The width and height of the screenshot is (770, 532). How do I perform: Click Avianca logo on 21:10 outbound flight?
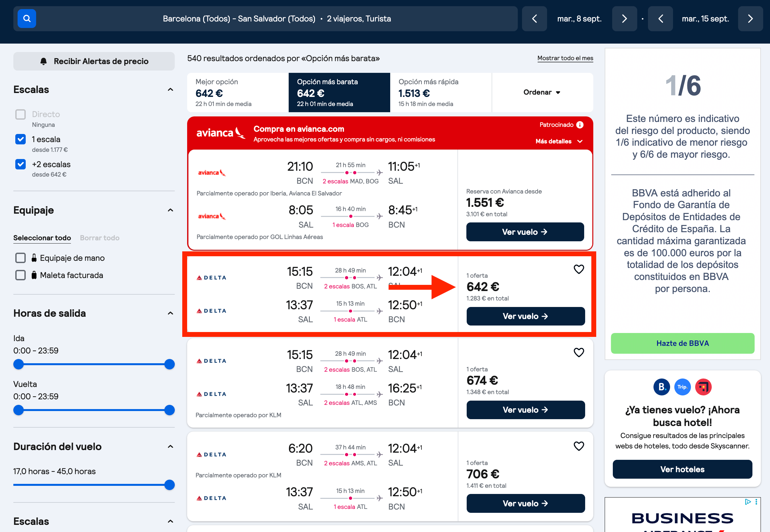212,173
